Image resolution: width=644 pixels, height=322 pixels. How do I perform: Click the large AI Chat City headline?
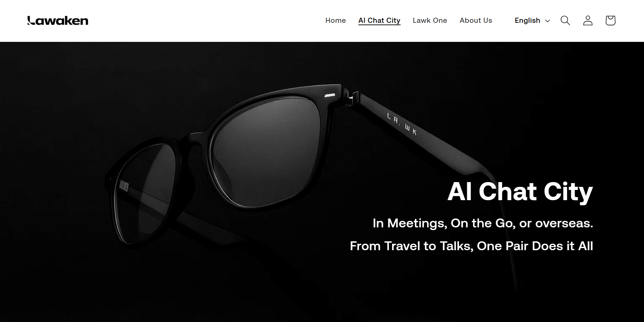tap(520, 192)
